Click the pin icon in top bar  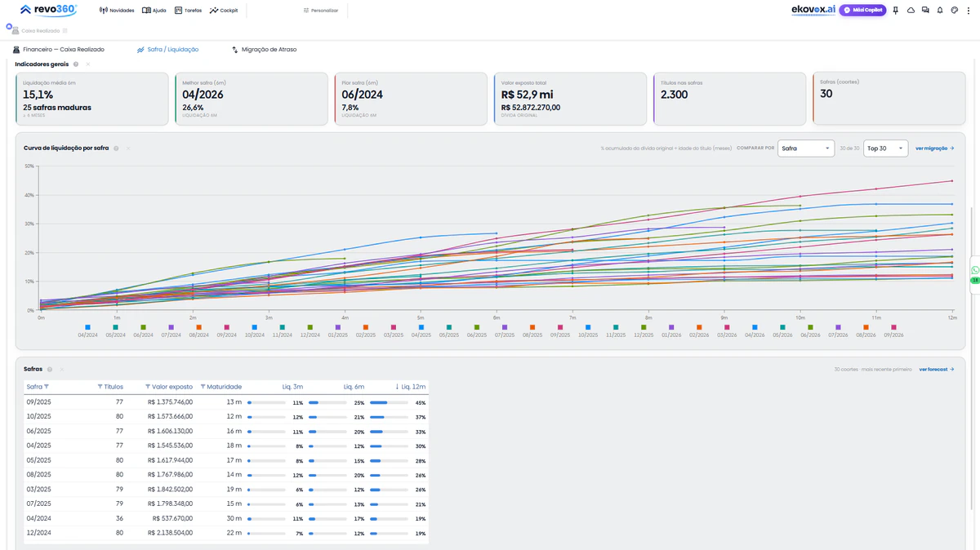point(896,11)
